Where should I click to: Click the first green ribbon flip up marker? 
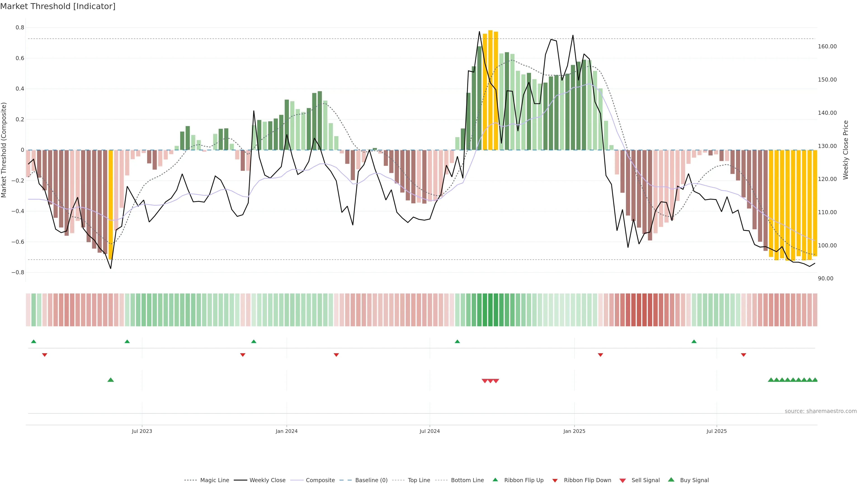click(33, 342)
